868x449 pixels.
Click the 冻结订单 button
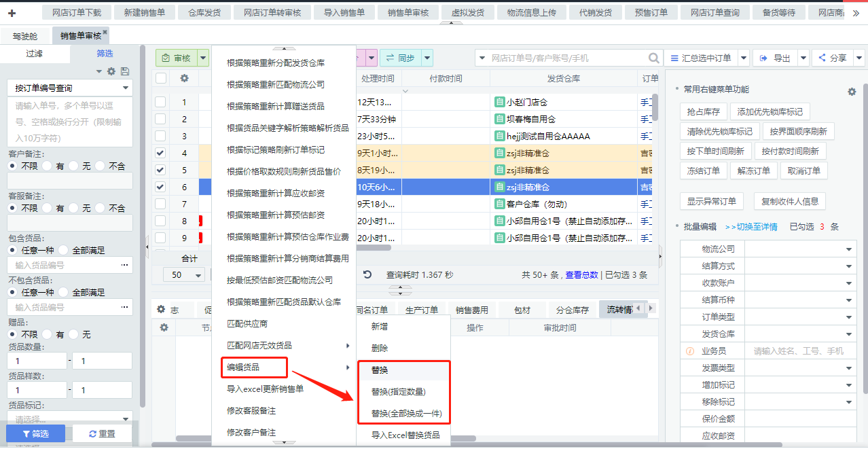pyautogui.click(x=703, y=170)
